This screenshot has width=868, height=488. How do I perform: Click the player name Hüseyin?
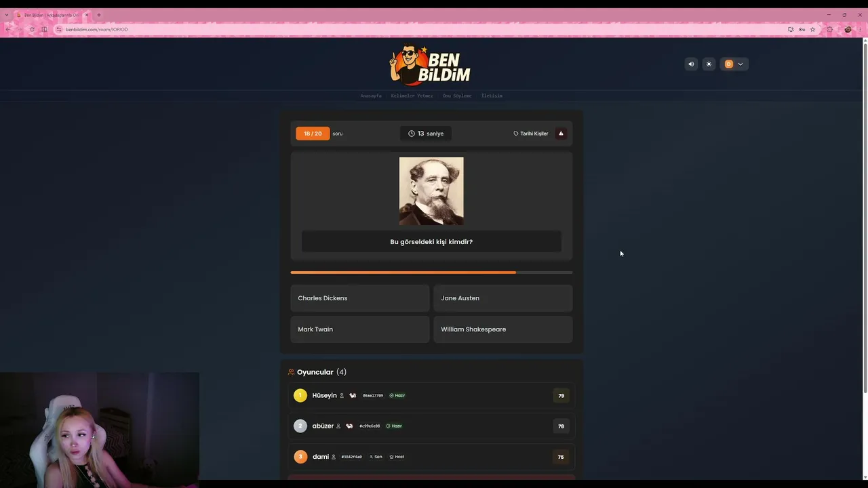click(324, 396)
